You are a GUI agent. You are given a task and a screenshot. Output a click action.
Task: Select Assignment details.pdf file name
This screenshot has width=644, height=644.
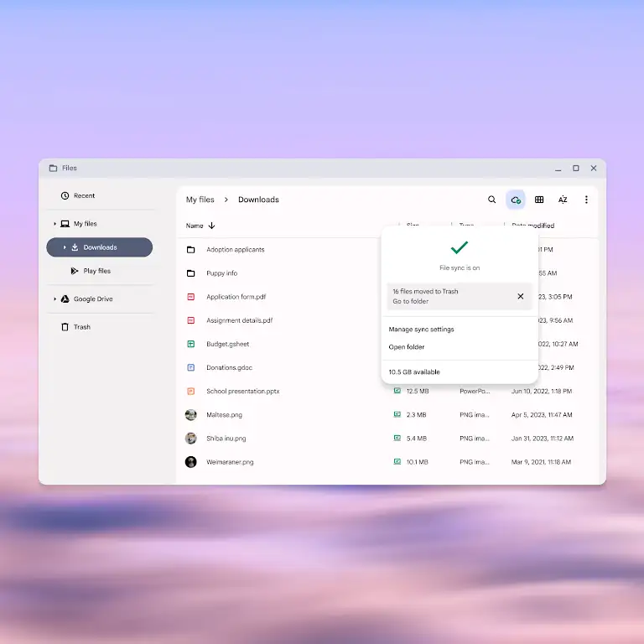point(240,320)
